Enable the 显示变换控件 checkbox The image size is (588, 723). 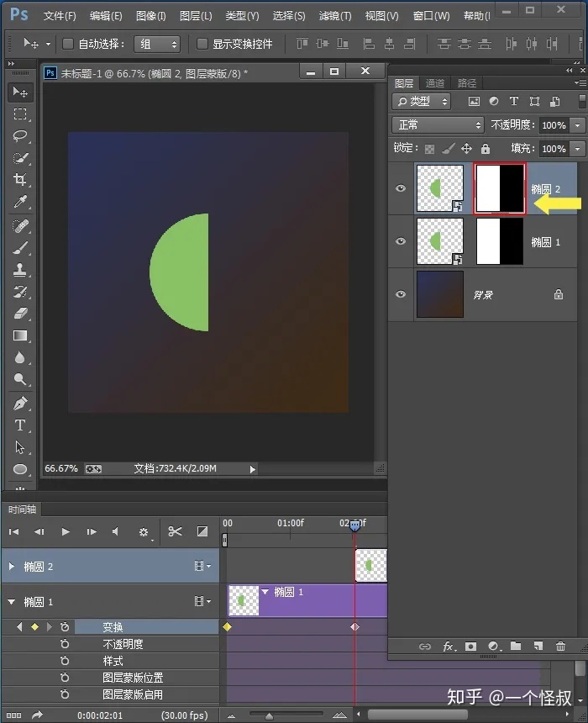point(202,44)
